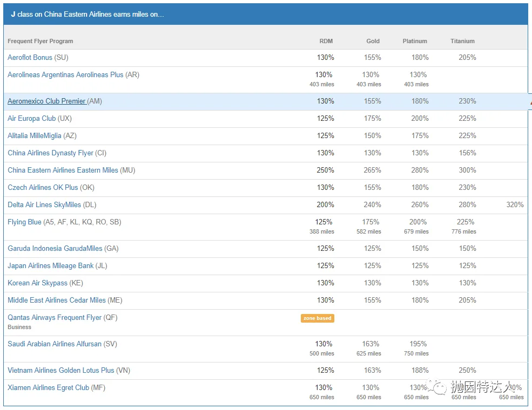Click the 195% Platinum value for Saudi Arabian
Image resolution: width=532 pixels, height=410 pixels.
(x=418, y=344)
